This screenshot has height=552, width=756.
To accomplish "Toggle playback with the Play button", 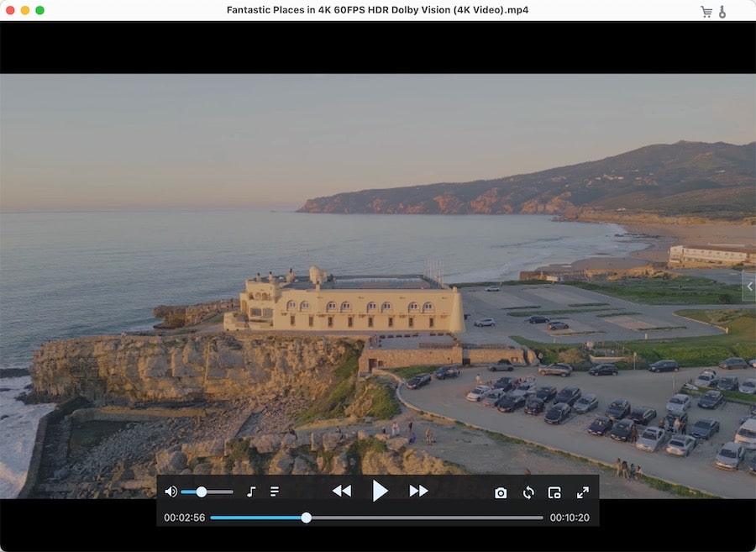I will [381, 492].
